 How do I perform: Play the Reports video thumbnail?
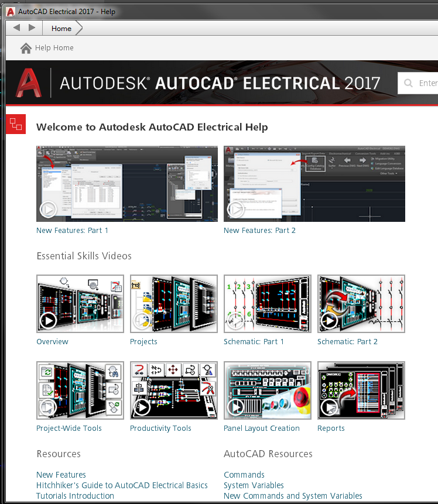361,390
